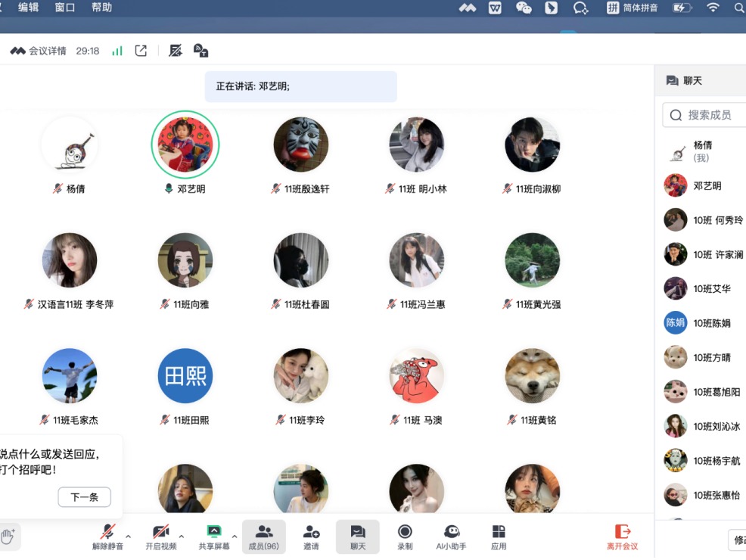Image resolution: width=746 pixels, height=560 pixels.
Task: Click 11班杜春圆 name label
Action: pos(307,304)
